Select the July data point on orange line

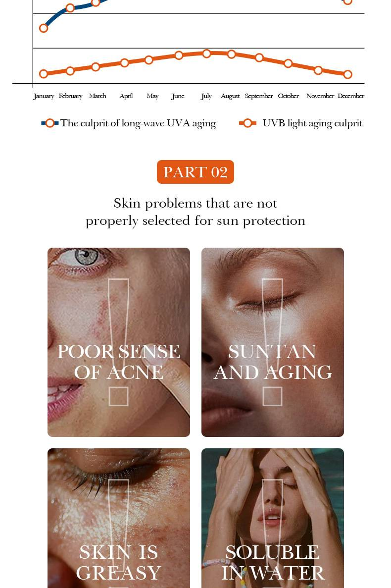206,53
